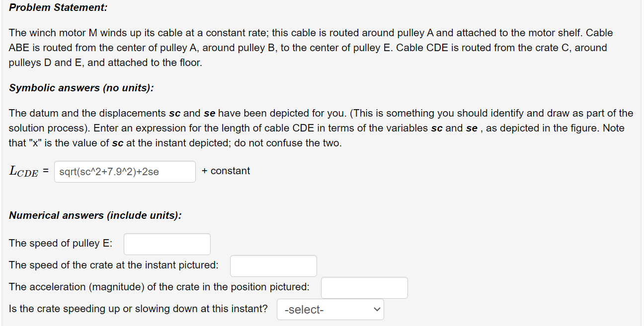The image size is (644, 326).
Task: Click the chevron arrow on the -select- dropdown
Action: click(x=377, y=310)
